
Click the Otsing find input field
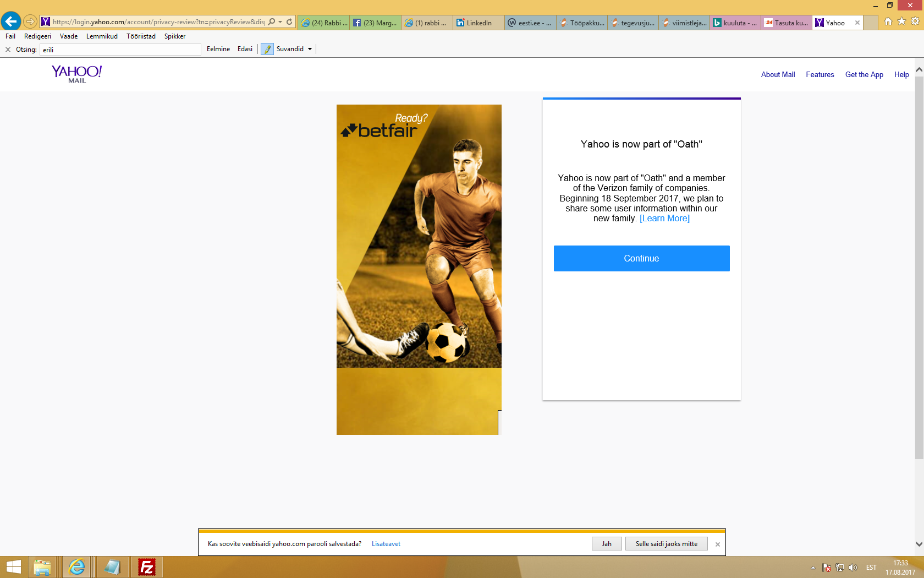coord(120,50)
